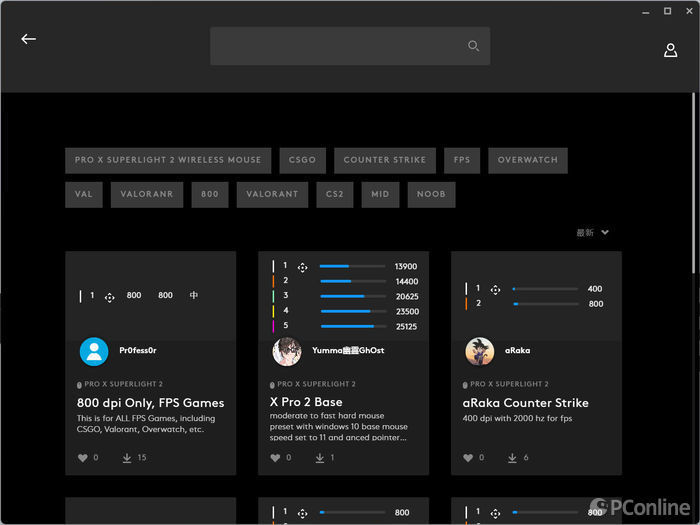Click the aRaka 400 DPI slider bar
The image size is (700, 525).
click(546, 289)
